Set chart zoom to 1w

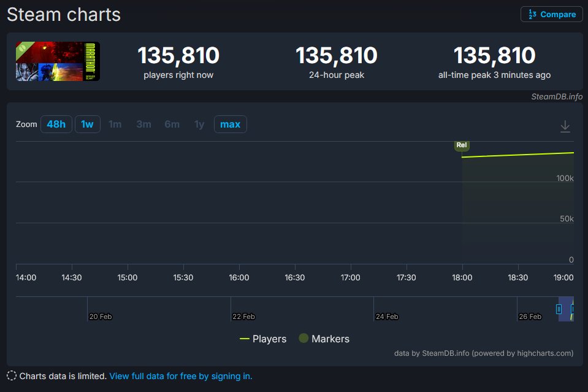pos(88,124)
